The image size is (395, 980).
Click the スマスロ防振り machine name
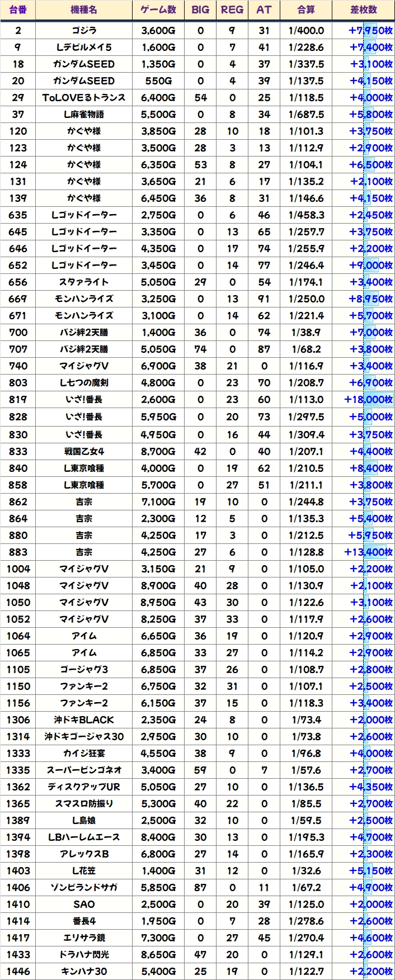pos(84,804)
